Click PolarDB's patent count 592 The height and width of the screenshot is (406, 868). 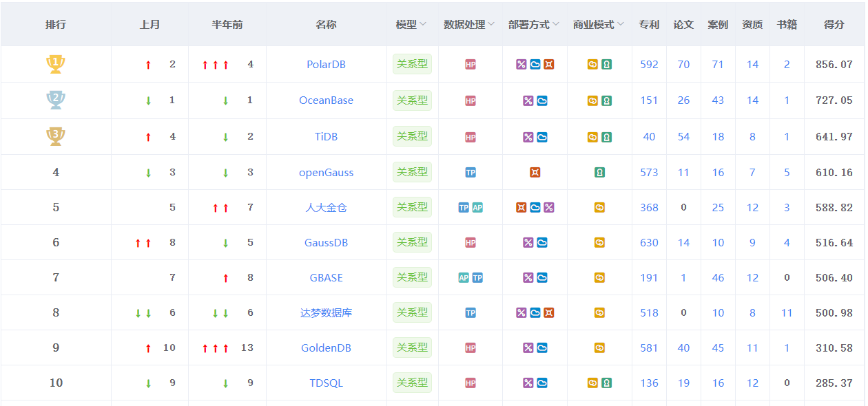649,65
